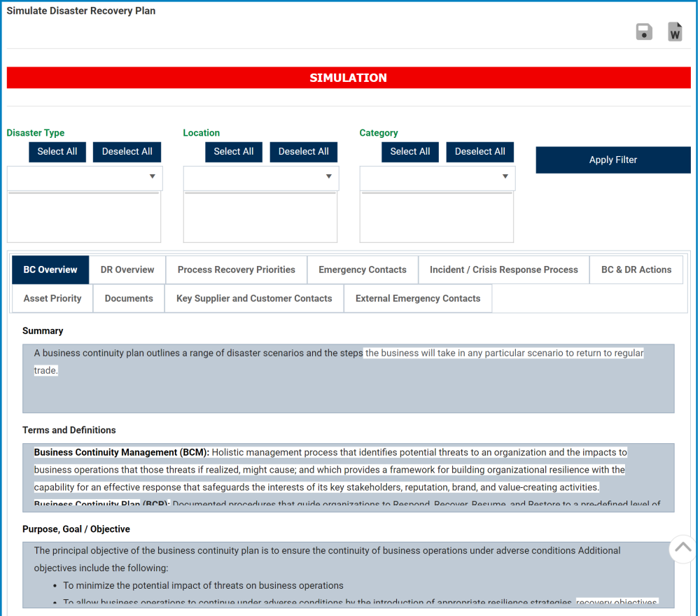700x616 pixels.
Task: Open the External Emergency Contacts tab
Action: (x=417, y=298)
